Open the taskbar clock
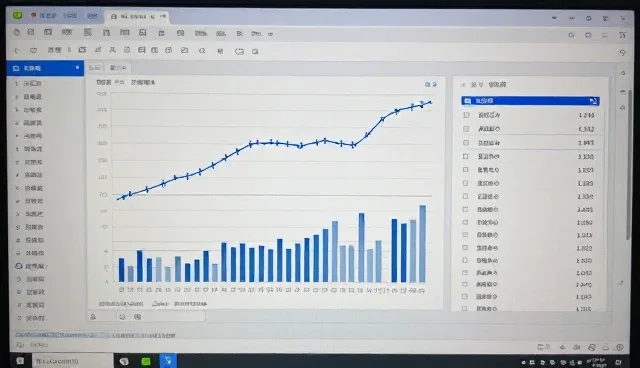 tap(596, 362)
